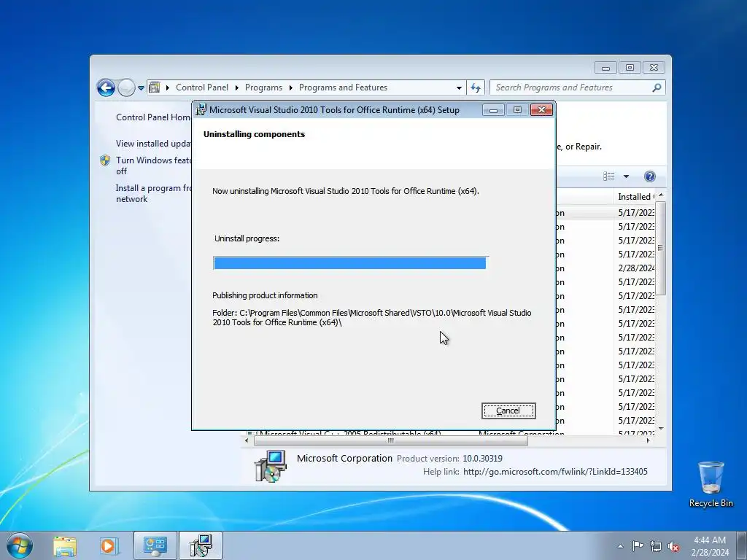Open Help with the question mark icon

[x=649, y=176]
